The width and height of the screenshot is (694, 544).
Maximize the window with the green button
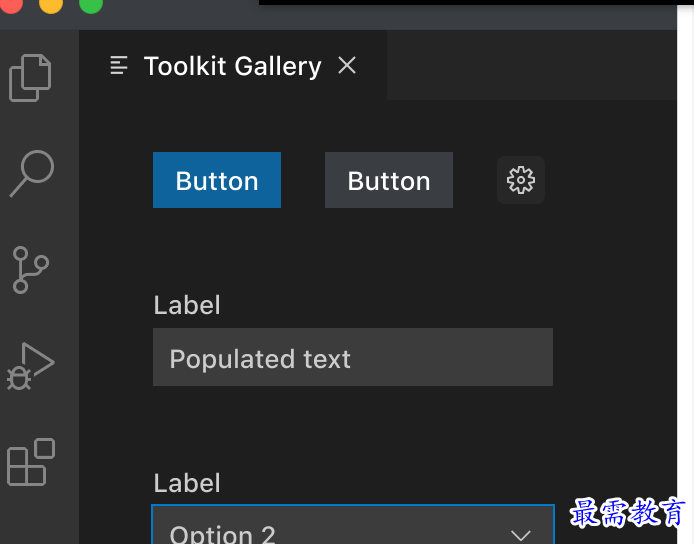91,4
